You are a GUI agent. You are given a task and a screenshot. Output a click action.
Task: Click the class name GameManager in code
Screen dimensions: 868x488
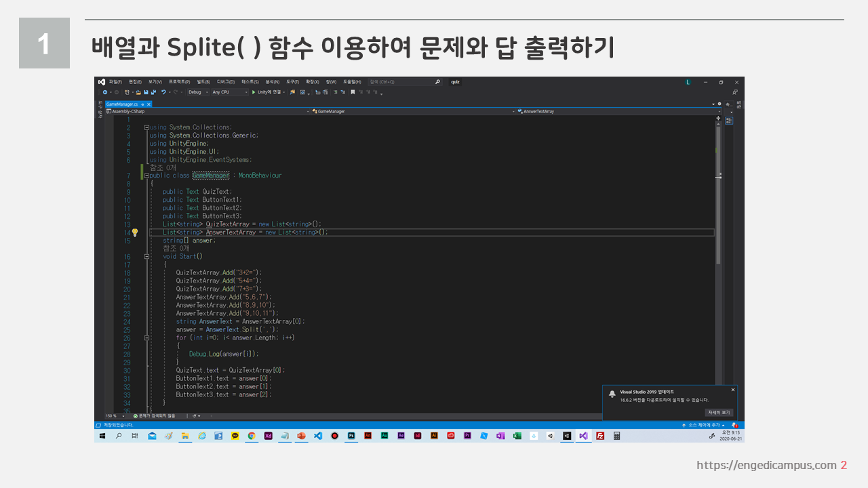coord(211,176)
